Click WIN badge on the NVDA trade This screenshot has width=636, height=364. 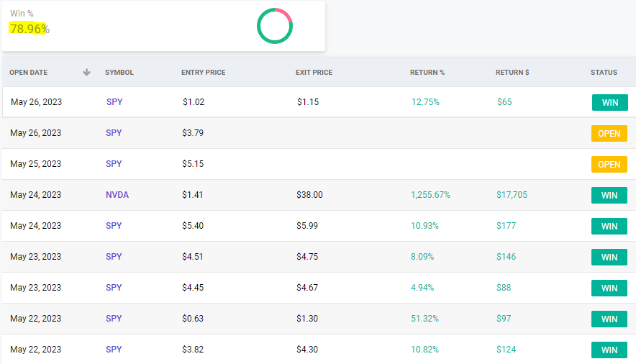609,196
